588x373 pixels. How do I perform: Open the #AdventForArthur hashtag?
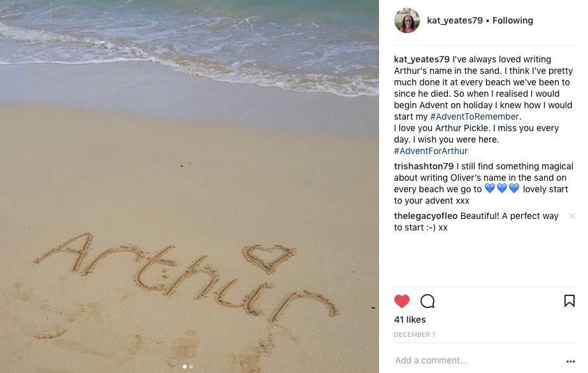pyautogui.click(x=431, y=151)
